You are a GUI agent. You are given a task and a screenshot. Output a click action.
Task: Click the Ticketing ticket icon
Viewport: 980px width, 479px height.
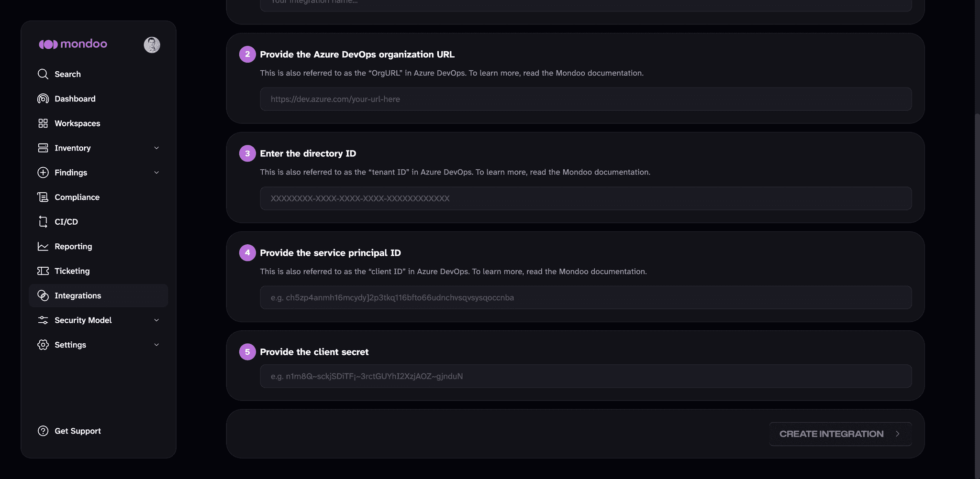tap(43, 271)
